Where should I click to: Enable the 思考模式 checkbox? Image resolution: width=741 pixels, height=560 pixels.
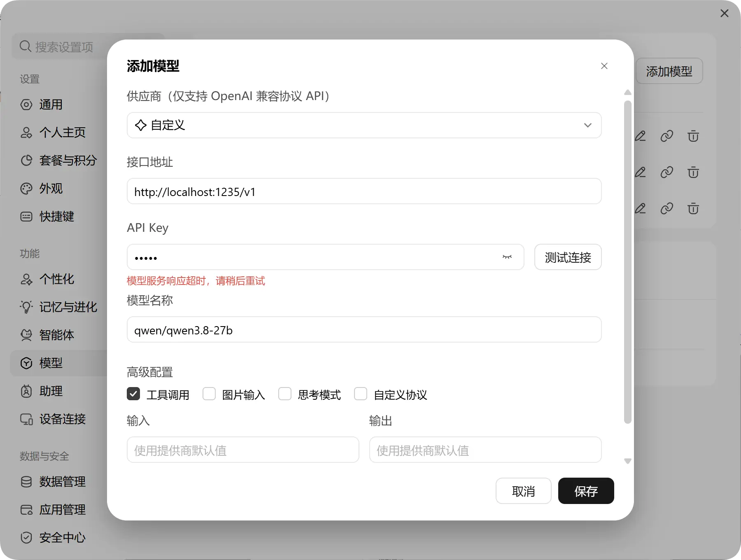click(x=285, y=394)
